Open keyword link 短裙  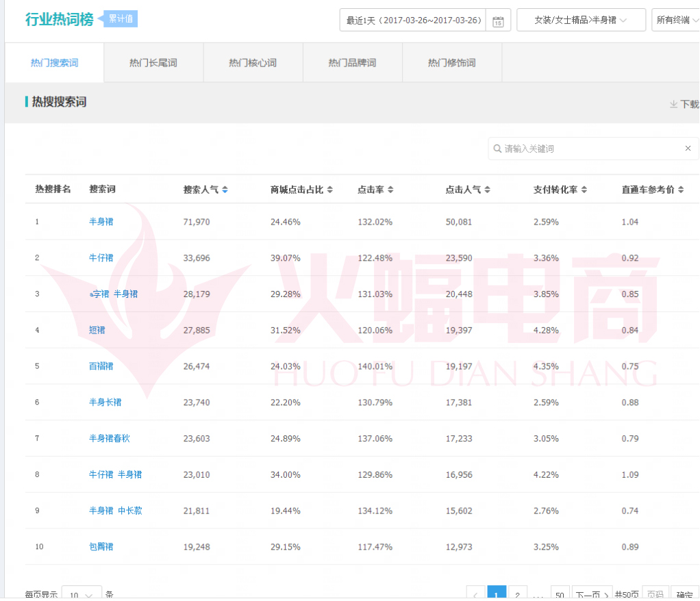tap(97, 330)
